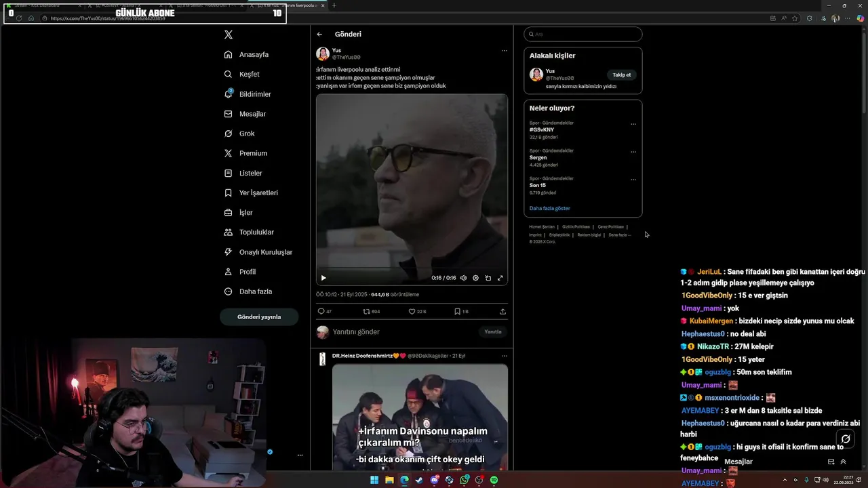This screenshot has width=868, height=488.
Task: Open File Explorer from taskbar
Action: [x=389, y=480]
